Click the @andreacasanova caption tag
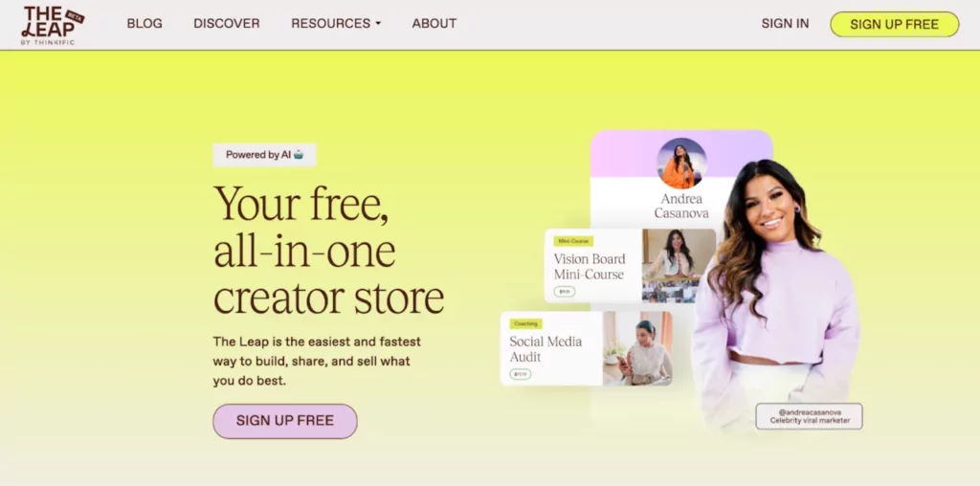The image size is (980, 486). (x=810, y=416)
